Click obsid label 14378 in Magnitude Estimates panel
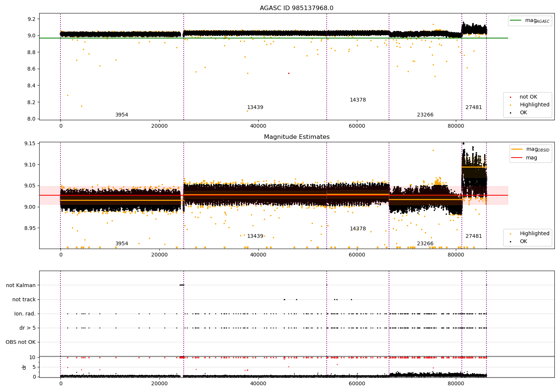This screenshot has height=392, width=560. coord(358,229)
